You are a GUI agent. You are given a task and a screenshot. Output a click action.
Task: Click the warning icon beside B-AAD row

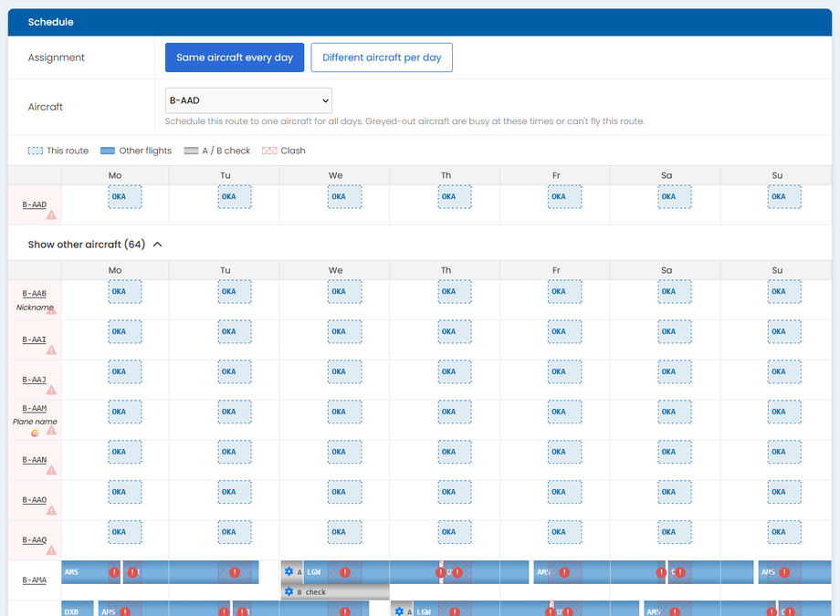(51, 215)
